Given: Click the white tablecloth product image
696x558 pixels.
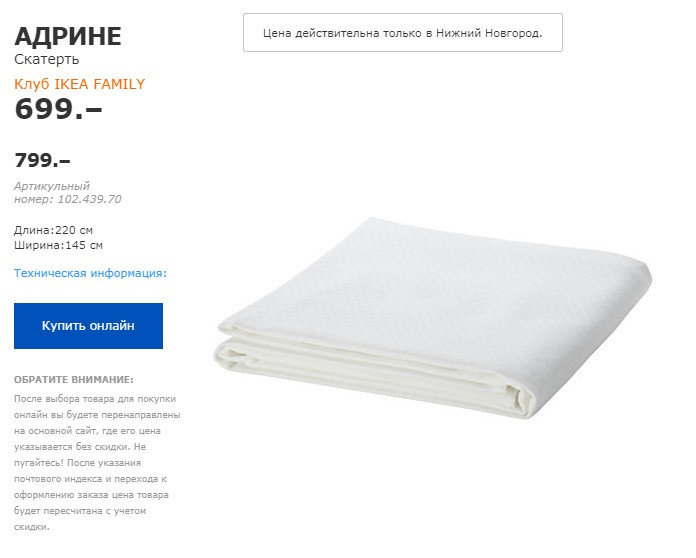Looking at the screenshot, I should (433, 318).
